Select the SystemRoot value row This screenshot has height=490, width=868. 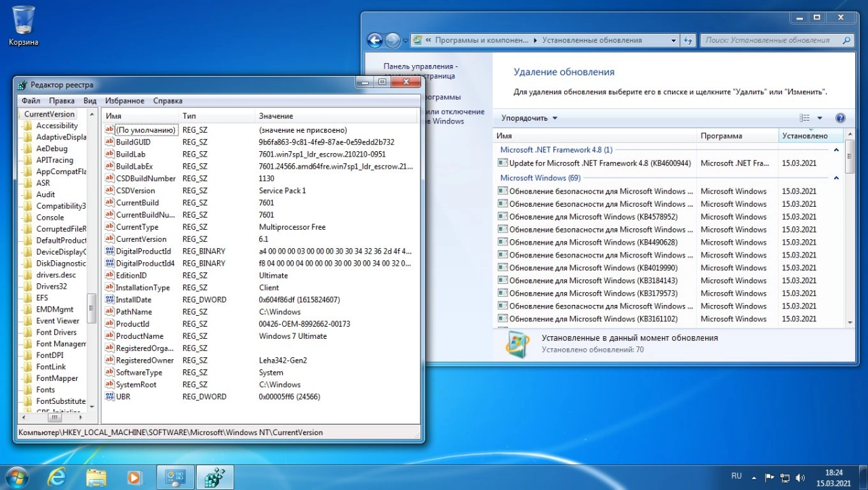pyautogui.click(x=262, y=385)
